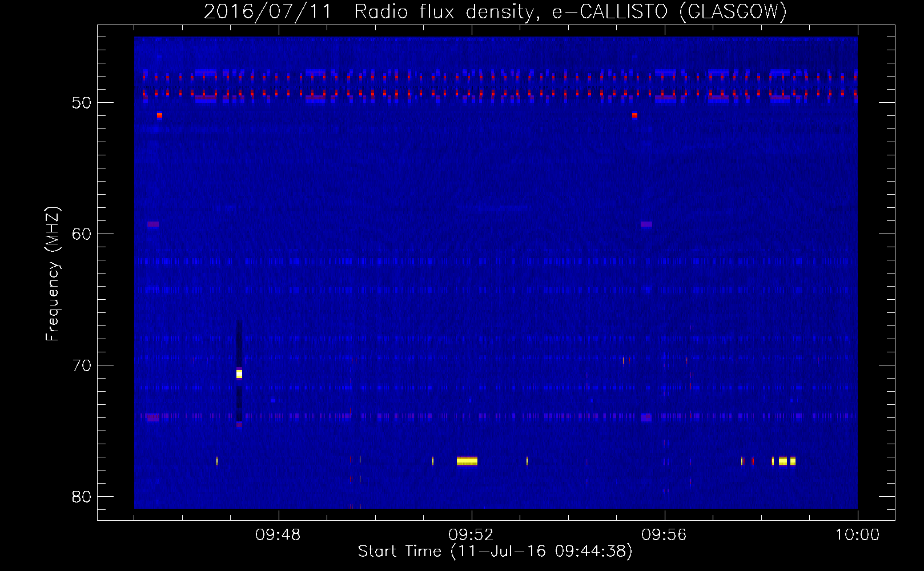Click the 50 MHz frequency tick label
This screenshot has width=924, height=571.
(x=82, y=103)
